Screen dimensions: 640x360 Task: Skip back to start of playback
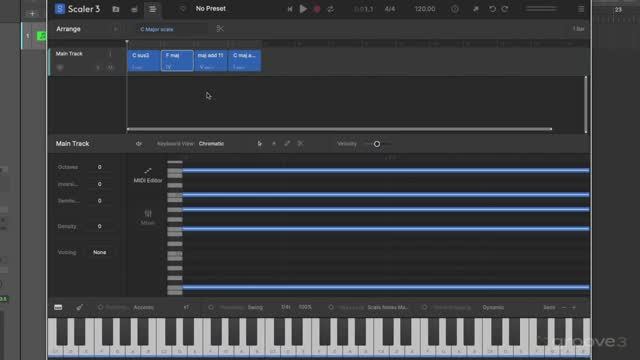(x=290, y=9)
